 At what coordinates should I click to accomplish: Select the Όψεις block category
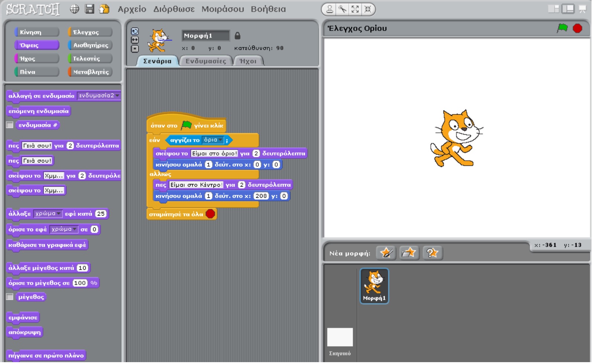click(37, 45)
